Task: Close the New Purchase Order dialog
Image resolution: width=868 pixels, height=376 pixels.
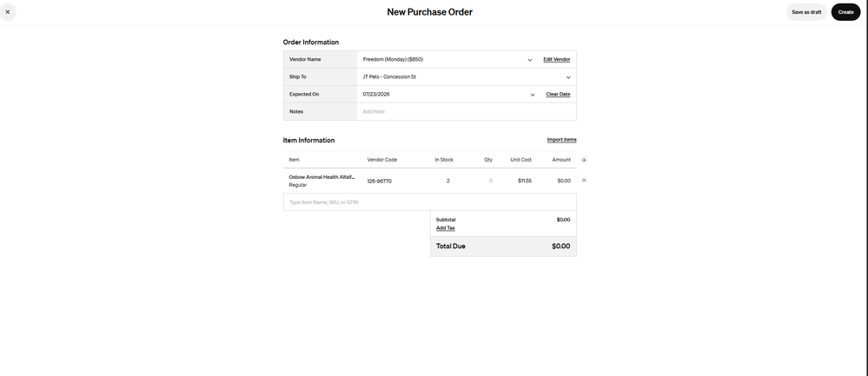Action: click(x=8, y=11)
